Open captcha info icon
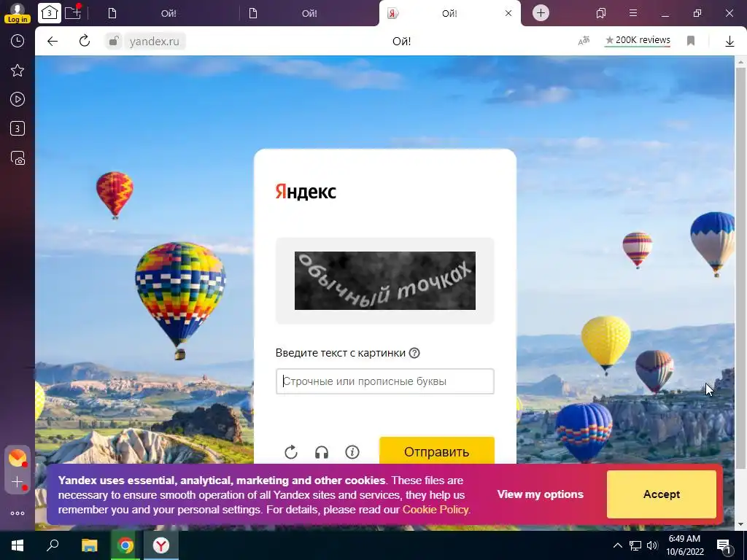 352,452
